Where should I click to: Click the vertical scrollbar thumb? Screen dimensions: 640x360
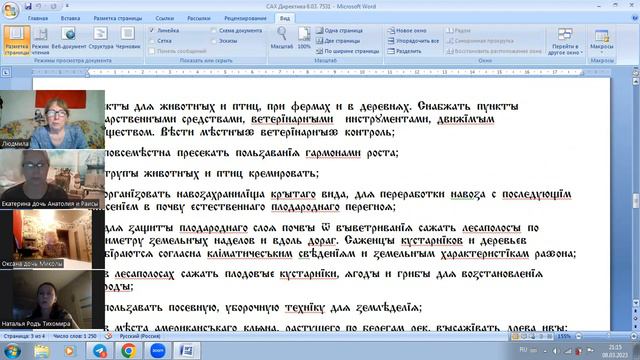(x=636, y=200)
